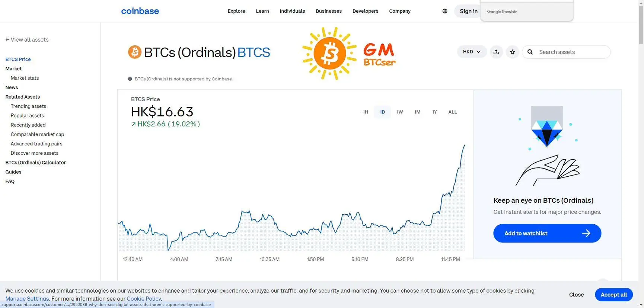Open Popular assets in sidebar
Viewport: 644px width, 308px height.
[x=27, y=116]
